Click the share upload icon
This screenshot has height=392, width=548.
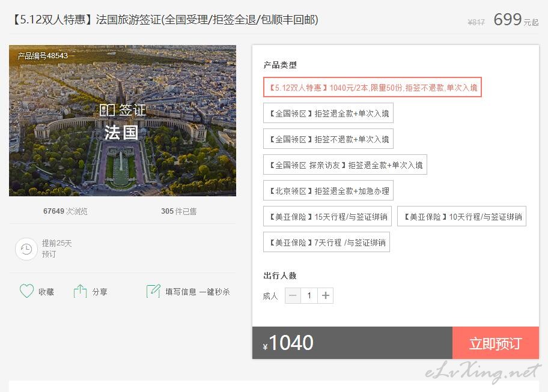(x=80, y=291)
